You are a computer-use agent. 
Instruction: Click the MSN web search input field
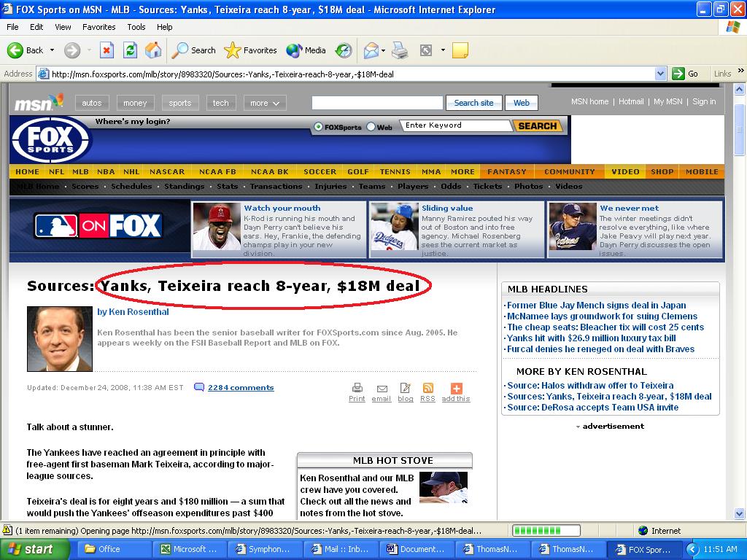click(377, 103)
